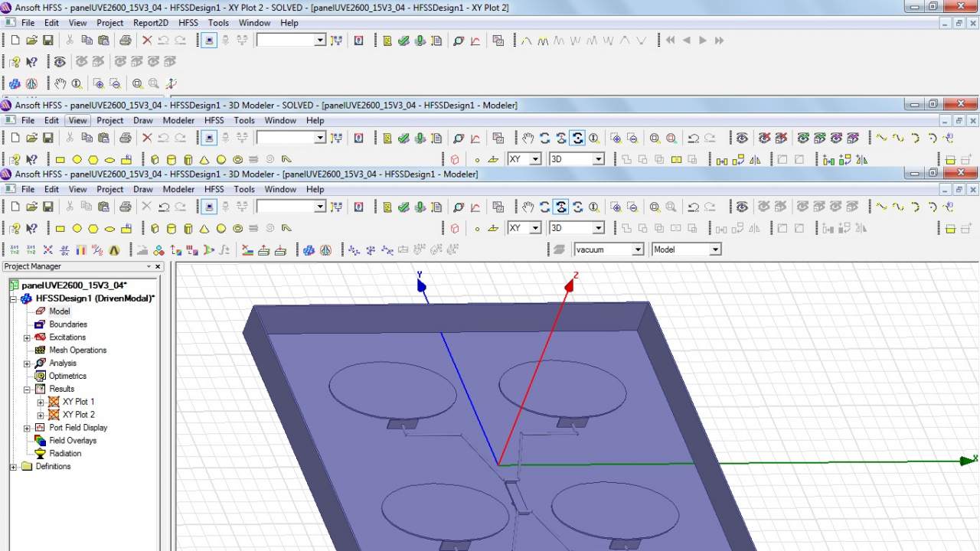Toggle the show/hide objects eye icon, front window
This screenshot has height=551, width=980.
pos(742,207)
